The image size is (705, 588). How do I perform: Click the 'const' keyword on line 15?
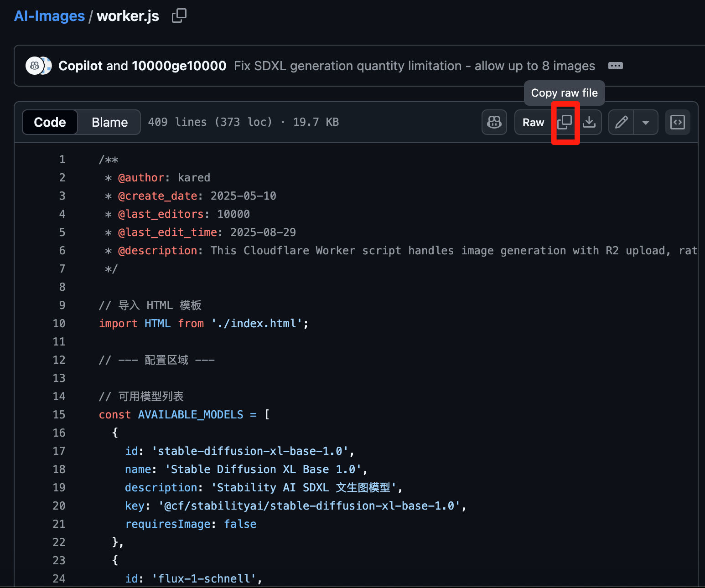(115, 415)
